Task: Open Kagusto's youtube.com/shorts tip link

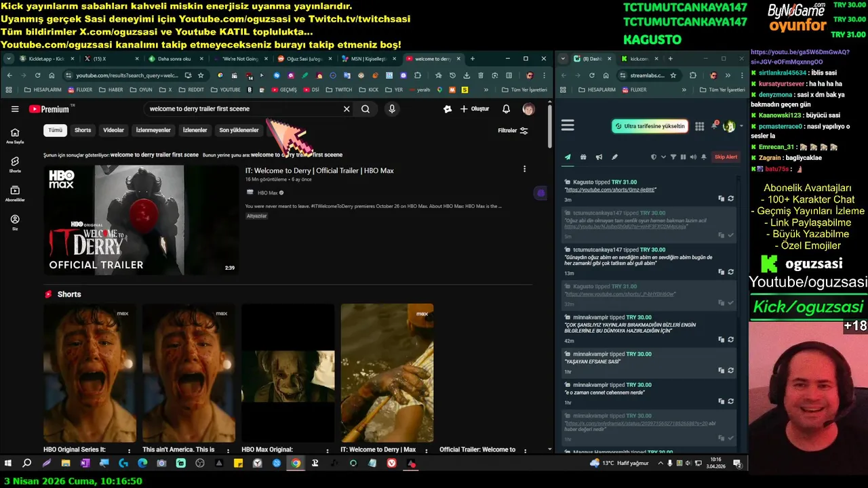Action: 611,190
